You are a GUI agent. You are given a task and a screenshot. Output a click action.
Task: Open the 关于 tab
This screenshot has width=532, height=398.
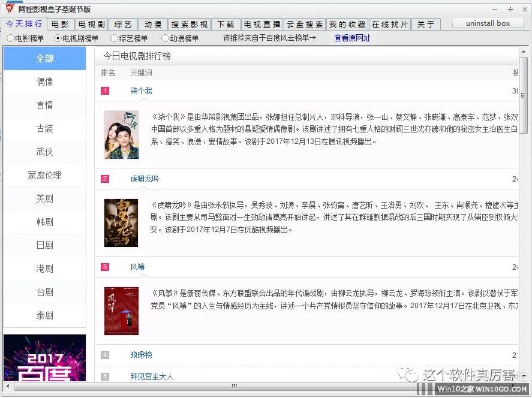pyautogui.click(x=426, y=25)
